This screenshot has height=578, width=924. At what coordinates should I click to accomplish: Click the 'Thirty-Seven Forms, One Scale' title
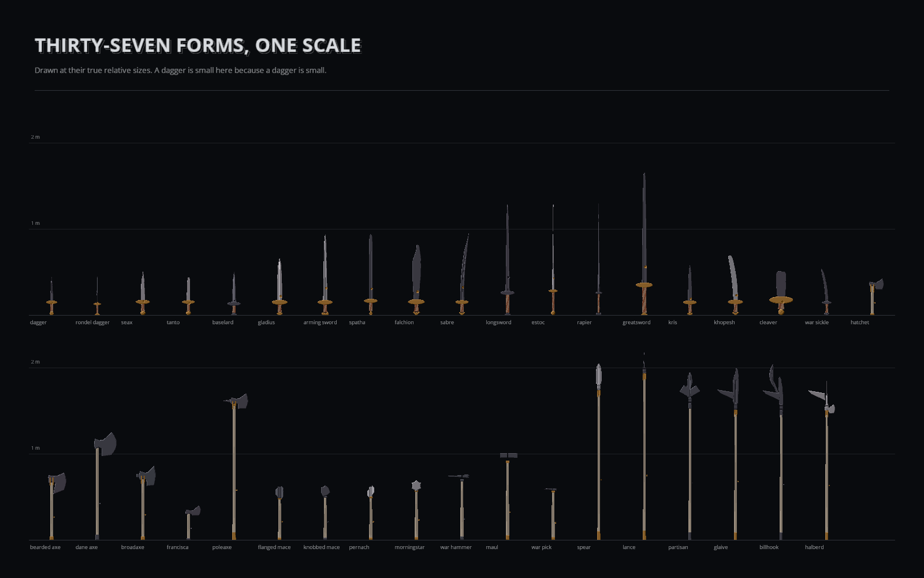(x=198, y=45)
